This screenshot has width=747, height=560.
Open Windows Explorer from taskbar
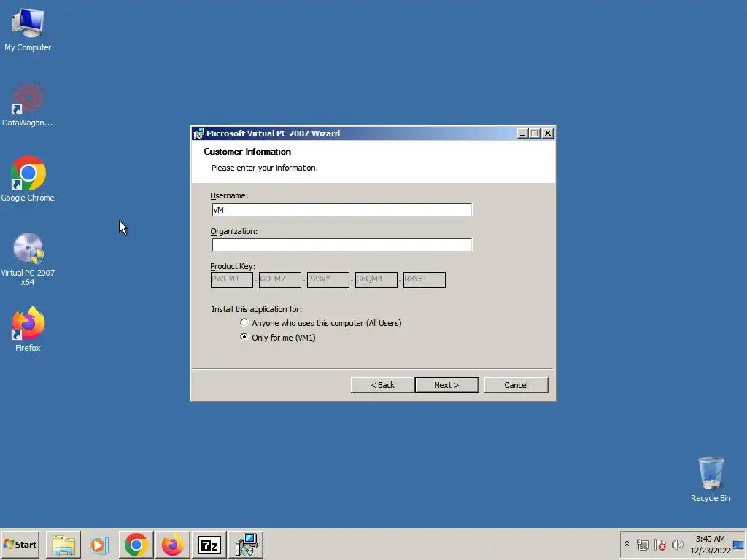pos(63,544)
